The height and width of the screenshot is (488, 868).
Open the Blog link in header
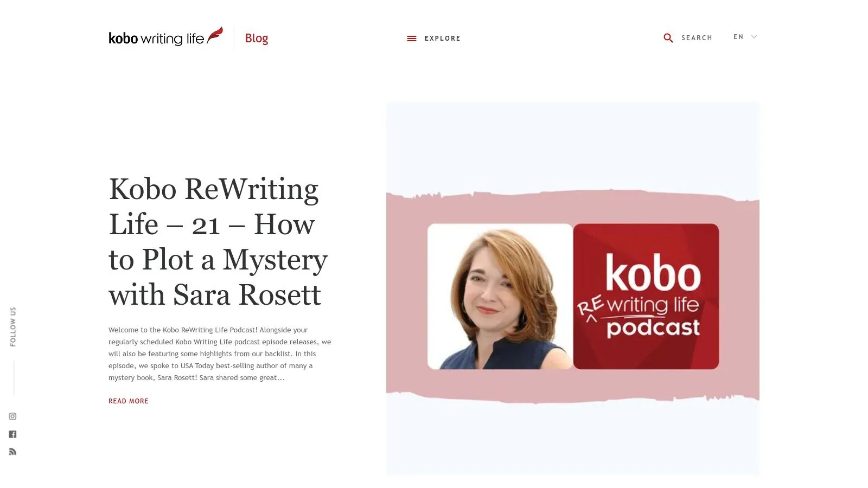(x=257, y=38)
